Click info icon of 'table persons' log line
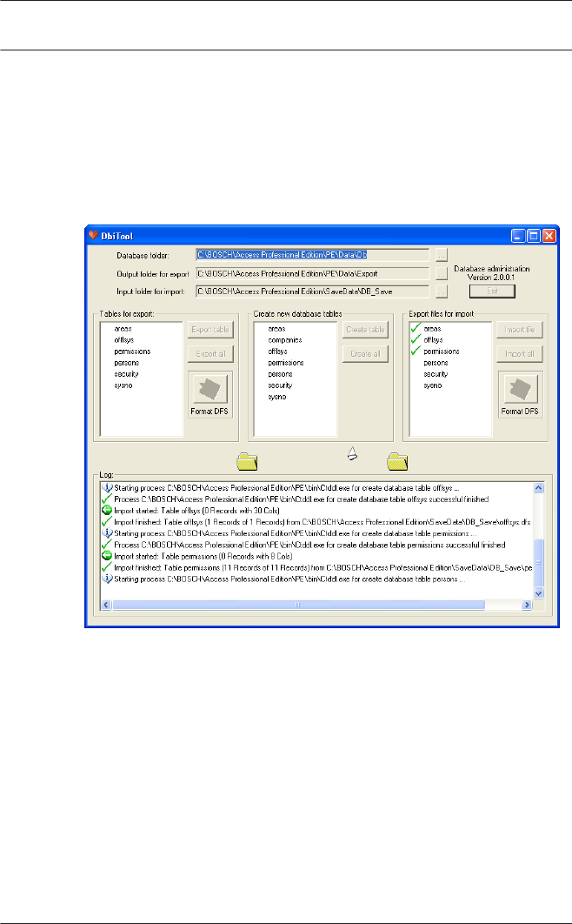This screenshot has width=572, height=924. [x=107, y=579]
